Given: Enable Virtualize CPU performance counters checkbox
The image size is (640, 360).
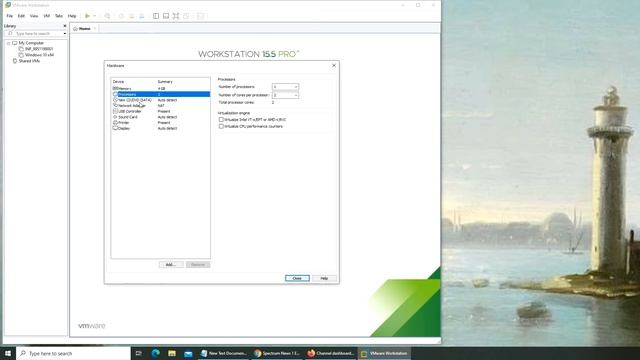Looking at the screenshot, I should click(x=221, y=126).
